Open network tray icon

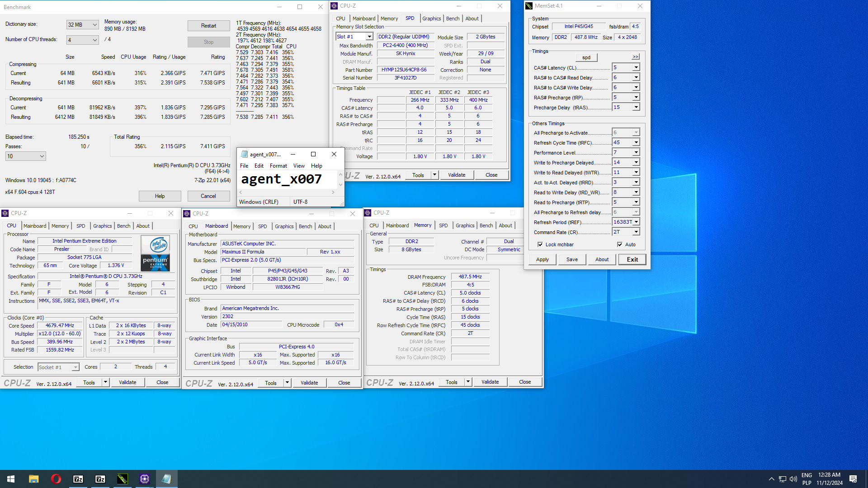pyautogui.click(x=782, y=479)
